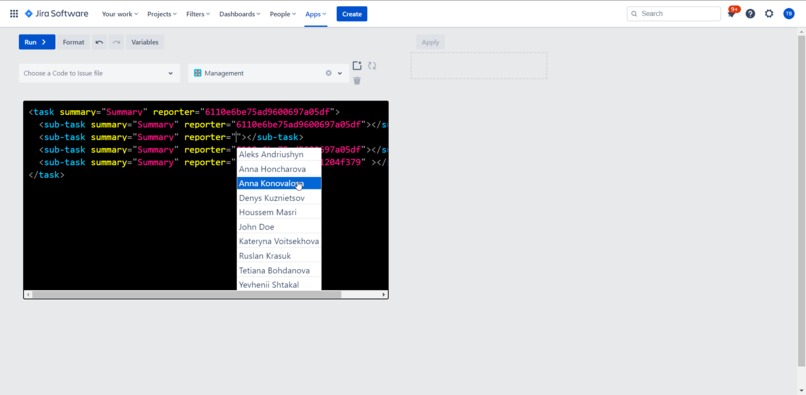Select Tetiana Bohdanova from the list
Screen dimensions: 806x395
tap(279, 270)
